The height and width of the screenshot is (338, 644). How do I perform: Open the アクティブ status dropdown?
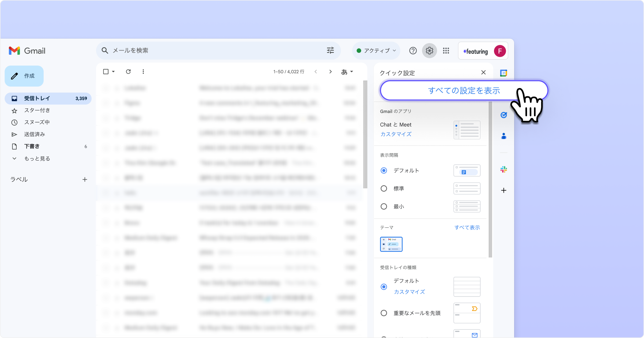376,51
